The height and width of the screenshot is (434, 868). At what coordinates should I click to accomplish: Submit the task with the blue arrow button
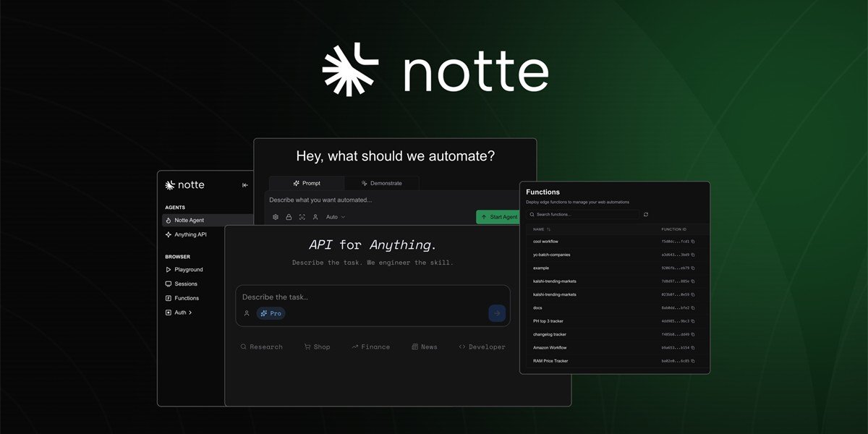click(x=497, y=313)
